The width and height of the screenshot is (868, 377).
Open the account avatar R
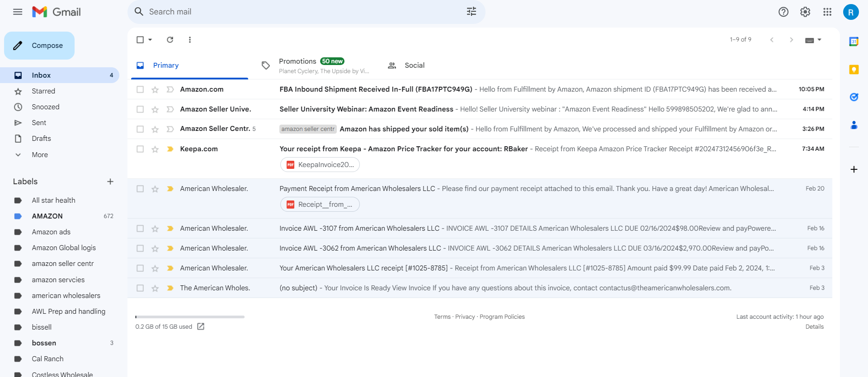point(851,12)
